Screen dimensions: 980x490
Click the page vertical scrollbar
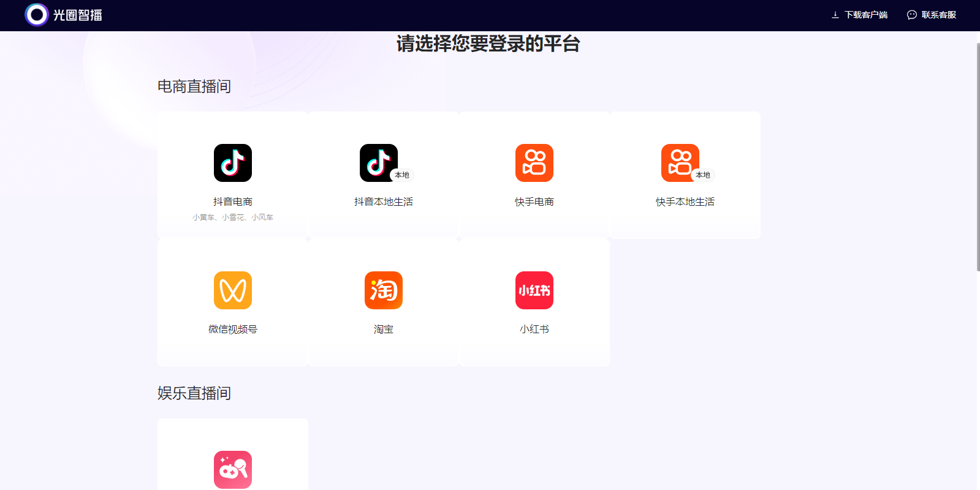978,156
